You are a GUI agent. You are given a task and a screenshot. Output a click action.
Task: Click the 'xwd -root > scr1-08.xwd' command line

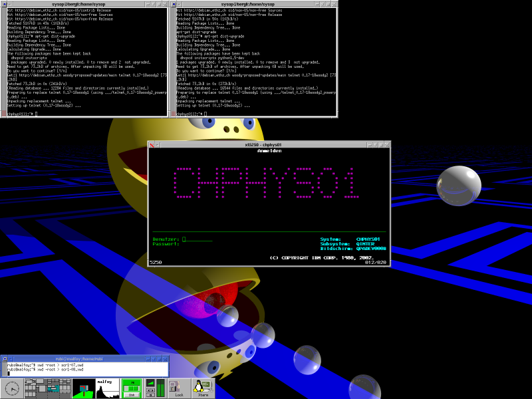coord(60,370)
